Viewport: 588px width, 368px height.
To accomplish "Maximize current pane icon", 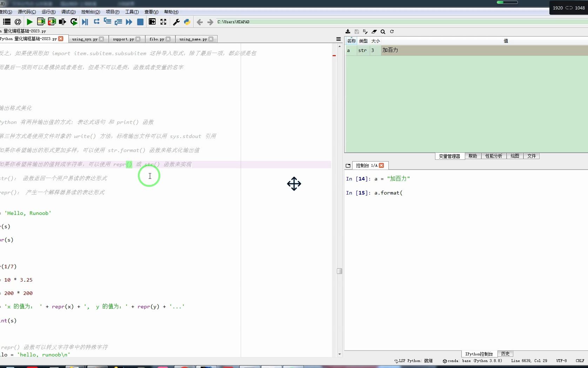I will (x=152, y=22).
